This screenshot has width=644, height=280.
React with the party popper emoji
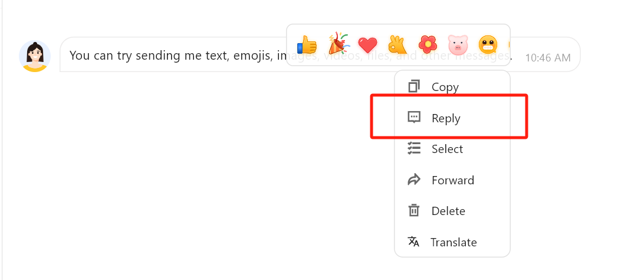[x=338, y=44]
